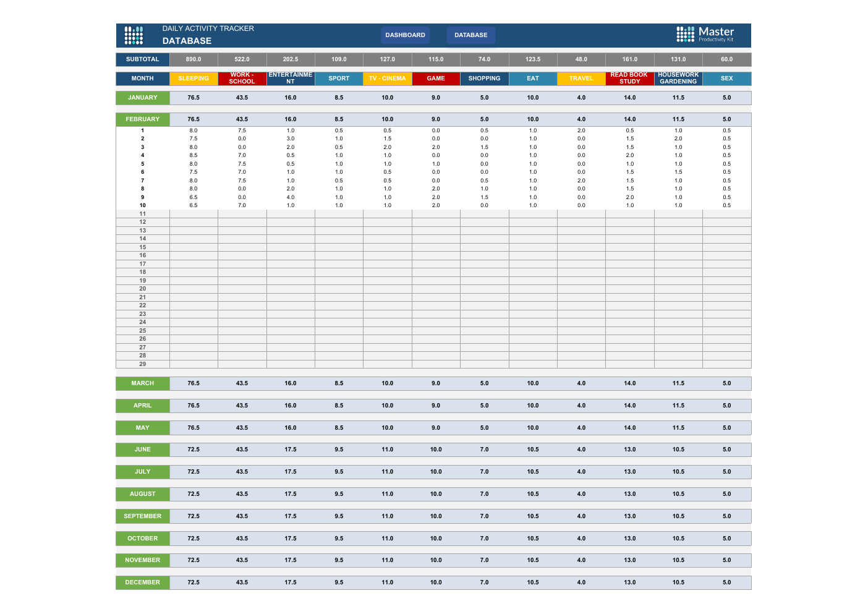This screenshot has height=614, width=868.
Task: Click the dotted grid logo beside the title
Action: pyautogui.click(x=134, y=35)
